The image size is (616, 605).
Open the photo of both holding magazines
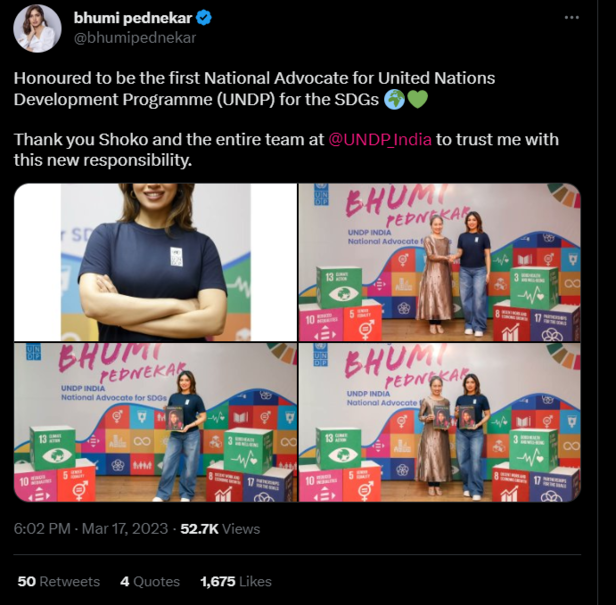[439, 422]
